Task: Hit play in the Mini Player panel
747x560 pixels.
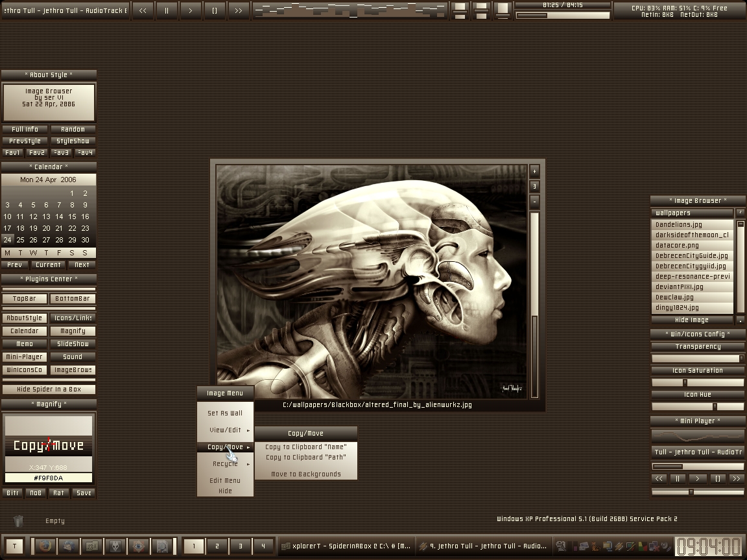Action: [698, 478]
